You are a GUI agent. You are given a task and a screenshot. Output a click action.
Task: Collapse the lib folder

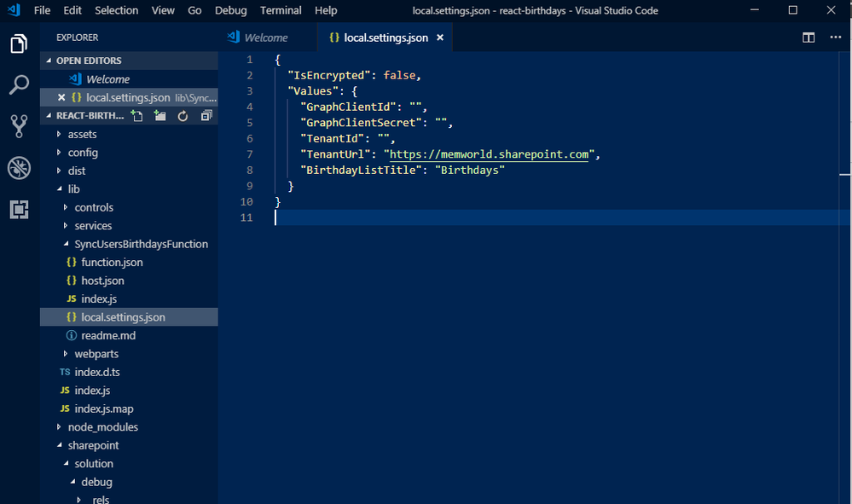[130, 189]
